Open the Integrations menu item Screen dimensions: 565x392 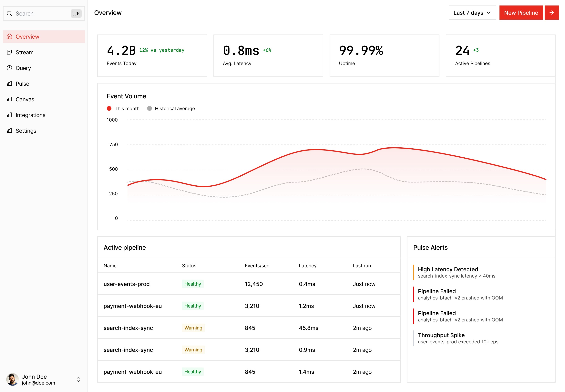point(30,115)
